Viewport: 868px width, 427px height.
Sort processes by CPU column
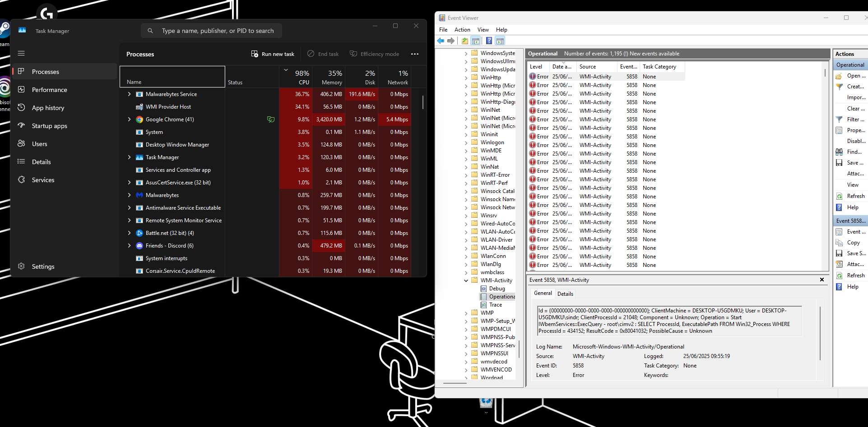pos(296,77)
